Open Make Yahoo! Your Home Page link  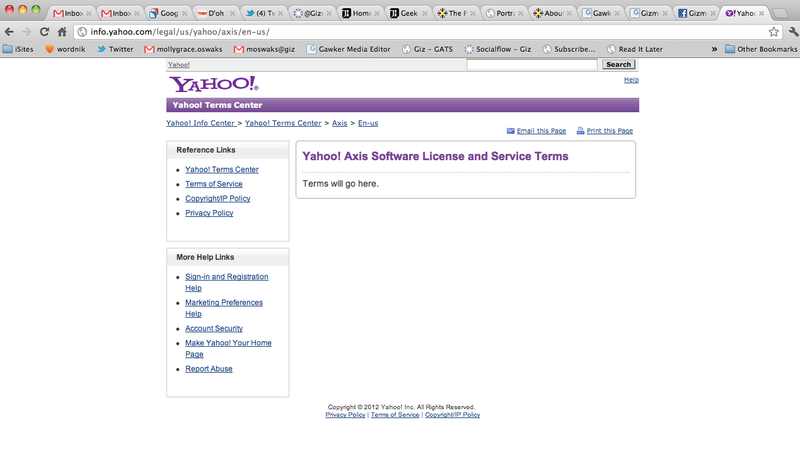coord(228,349)
